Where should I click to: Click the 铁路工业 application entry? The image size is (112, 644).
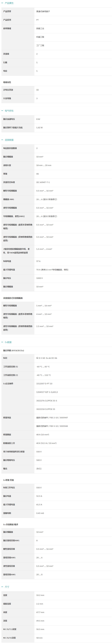tap(40, 29)
